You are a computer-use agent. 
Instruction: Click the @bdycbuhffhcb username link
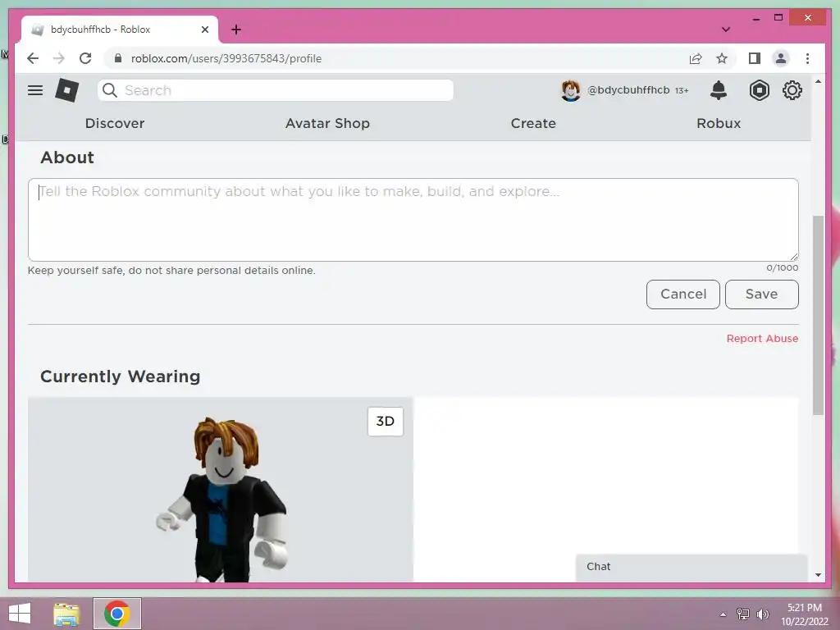point(628,90)
